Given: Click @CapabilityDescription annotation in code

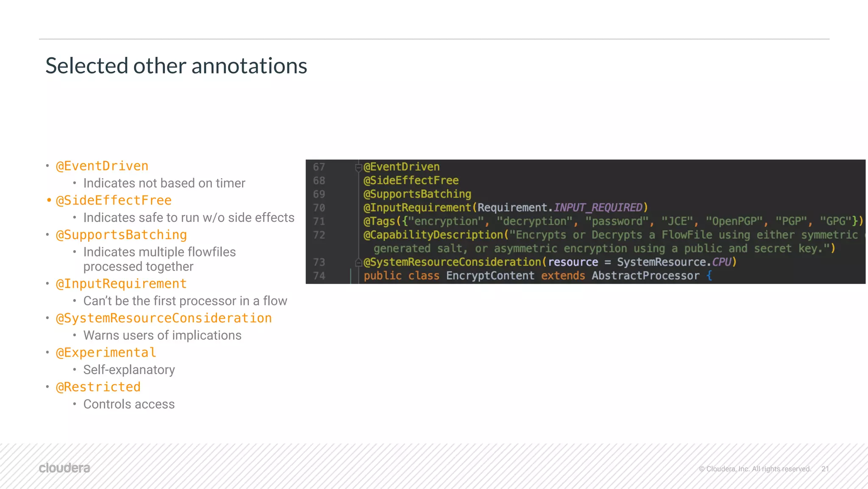Looking at the screenshot, I should tap(433, 235).
